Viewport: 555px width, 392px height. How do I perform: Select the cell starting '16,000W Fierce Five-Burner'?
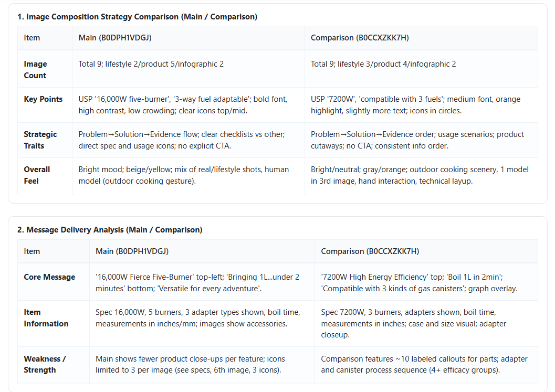click(x=197, y=283)
